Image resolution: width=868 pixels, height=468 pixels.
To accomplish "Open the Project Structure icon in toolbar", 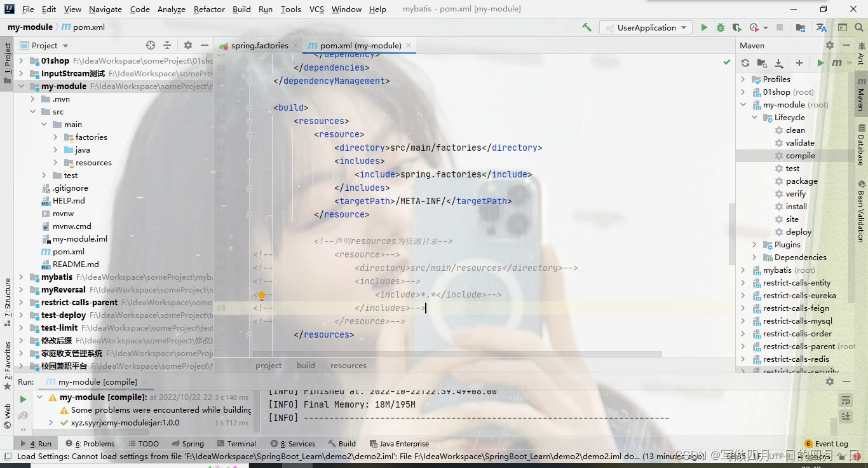I will (801, 27).
